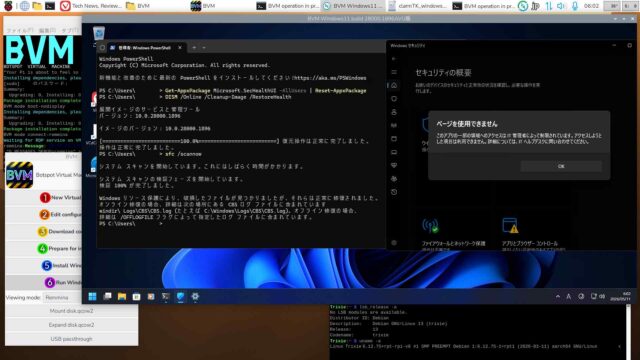
Task: Click the network up/down arrows tray icon
Action: point(548,6)
